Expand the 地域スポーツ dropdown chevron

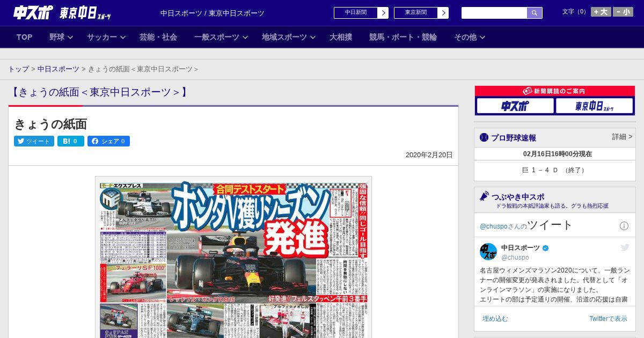point(313,37)
